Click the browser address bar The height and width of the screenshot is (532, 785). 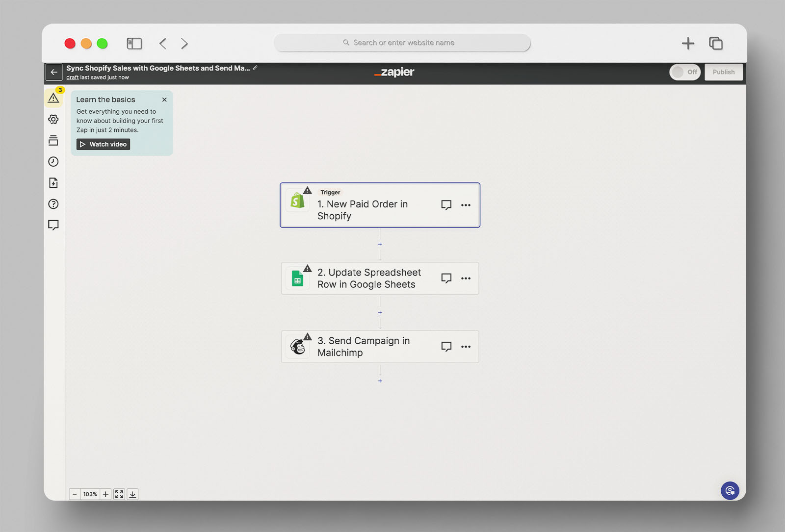pos(402,43)
